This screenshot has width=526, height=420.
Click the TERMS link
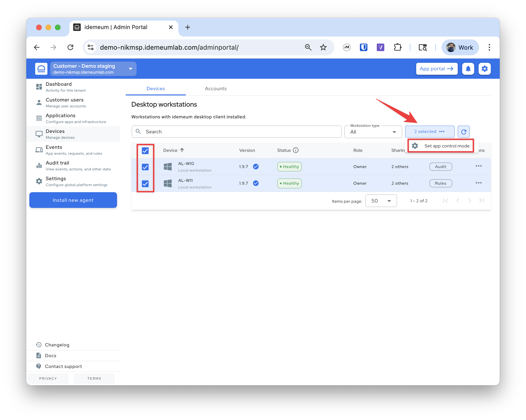[94, 378]
